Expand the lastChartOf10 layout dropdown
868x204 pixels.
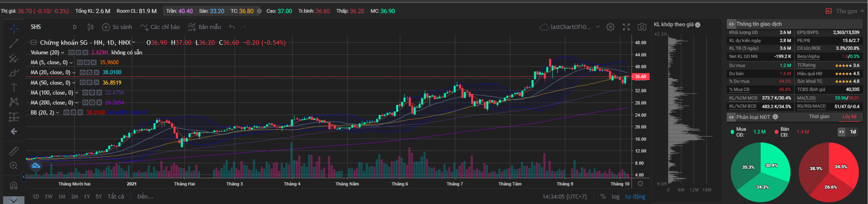(x=598, y=27)
